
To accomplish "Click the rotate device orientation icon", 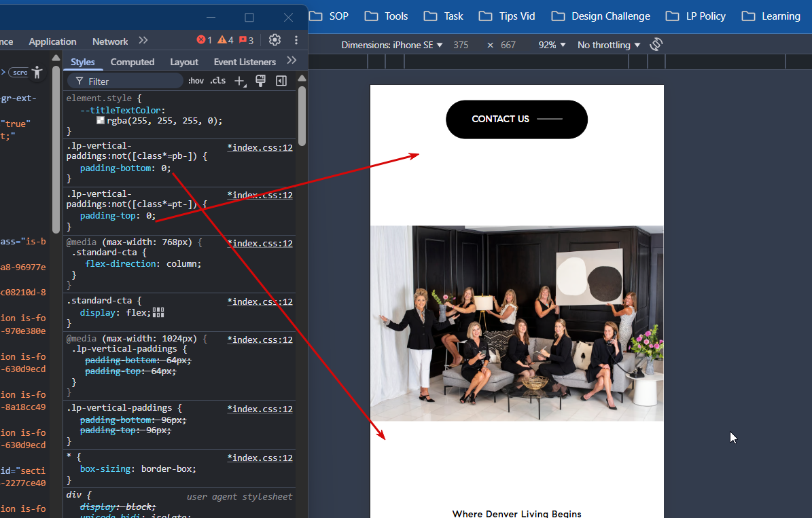I will pos(656,45).
